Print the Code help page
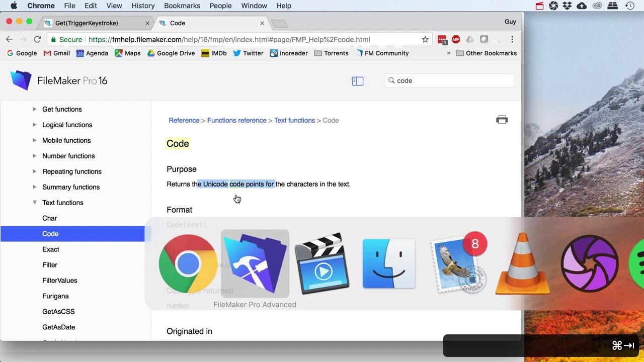The image size is (644, 362). click(x=502, y=120)
